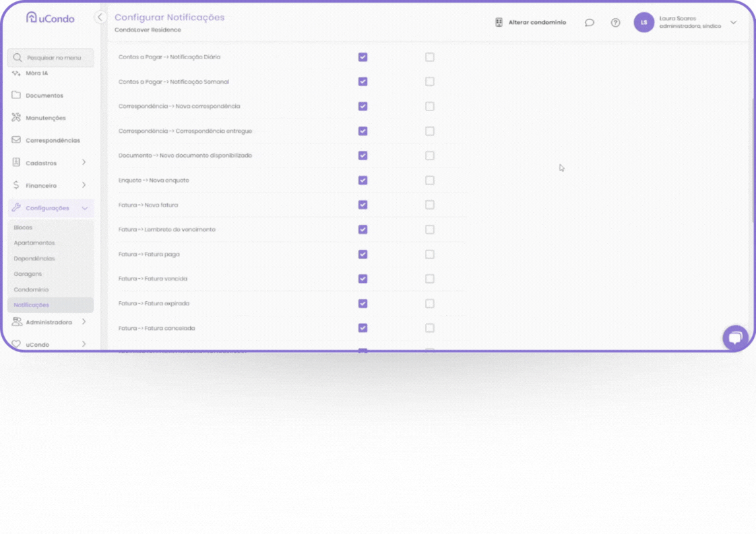Open Manutenções in the sidebar
756x534 pixels.
click(x=46, y=118)
